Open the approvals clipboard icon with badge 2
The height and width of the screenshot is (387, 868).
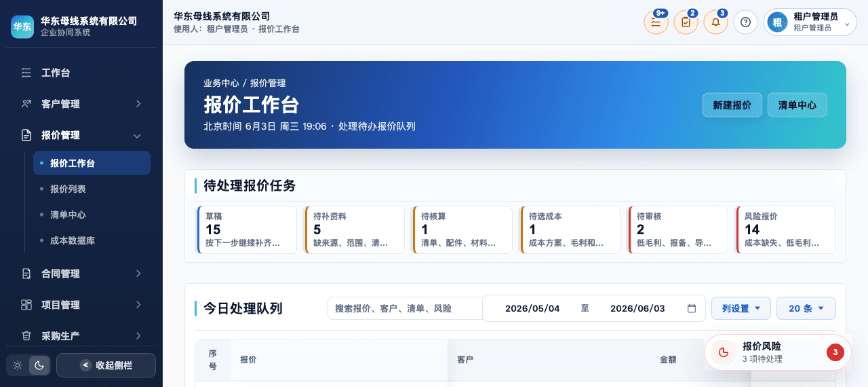pyautogui.click(x=686, y=22)
